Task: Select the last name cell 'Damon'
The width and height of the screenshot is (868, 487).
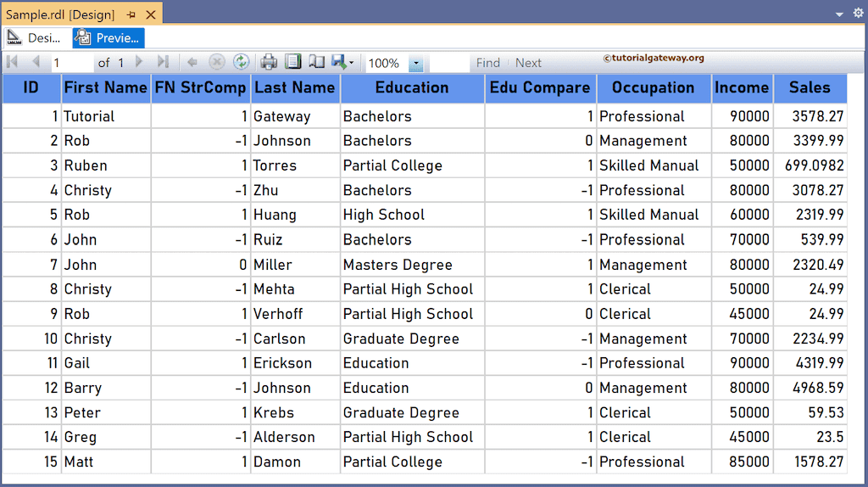Action: [x=295, y=462]
